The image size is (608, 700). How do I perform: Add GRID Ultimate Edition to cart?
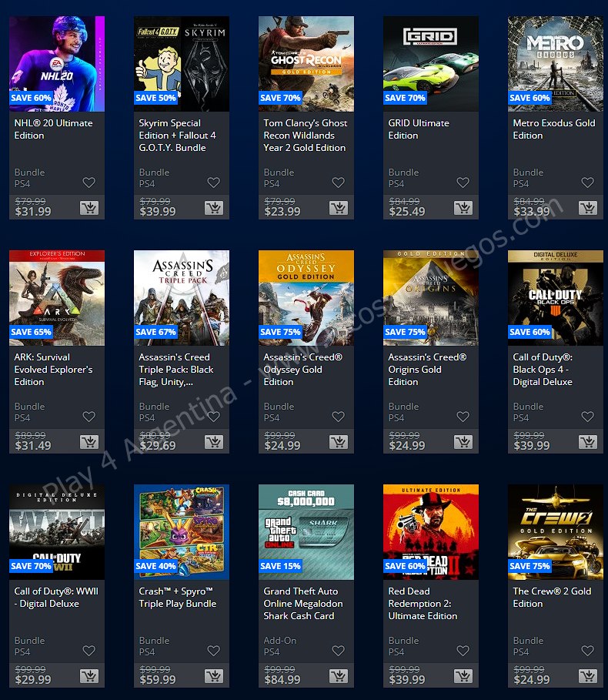point(463,208)
